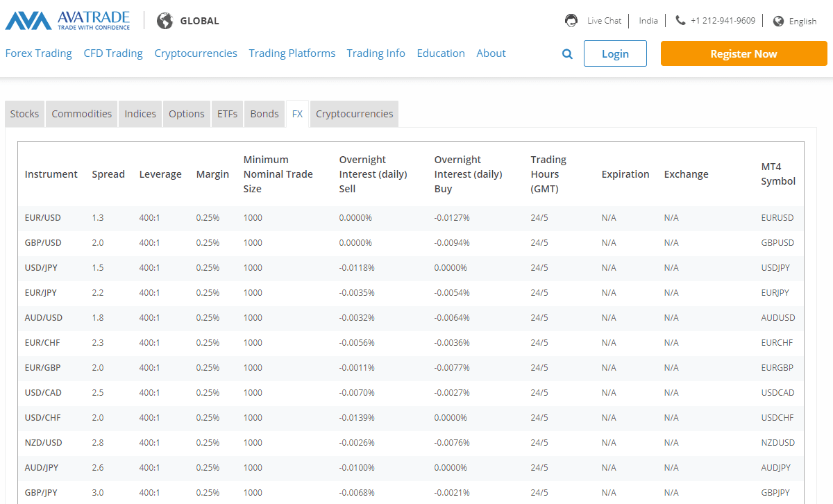Open the Cryptocurrencies navigation menu
The height and width of the screenshot is (504, 833).
coord(196,53)
